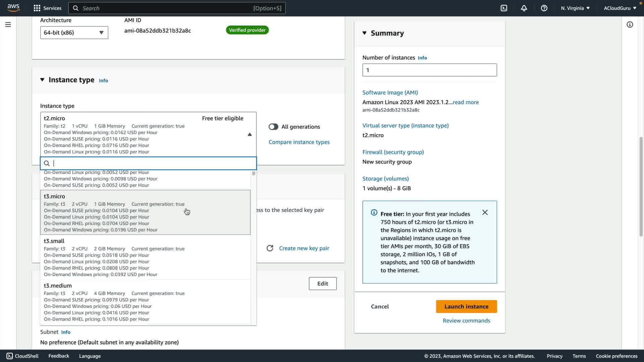Screen dimensions: 644x362
Task: Open the side navigation hamburger menu
Action: pos(8,24)
